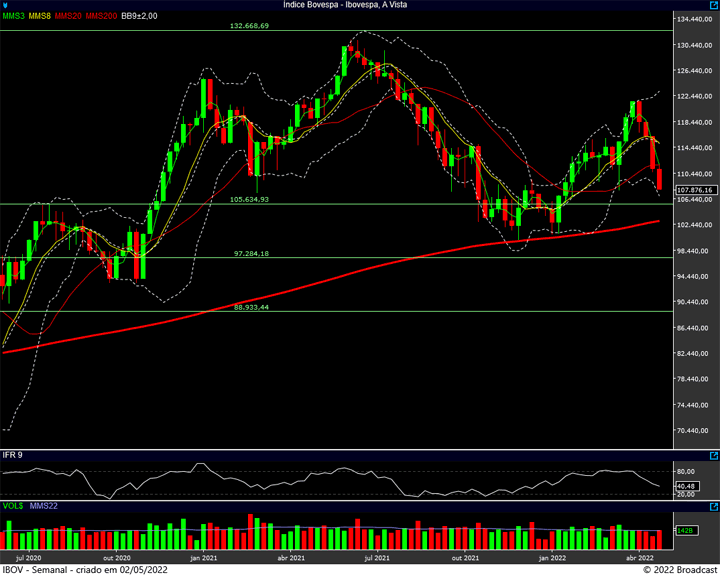This screenshot has height=575, width=720.
Task: Click the 132.668,69 resistance level label
Action: (x=249, y=25)
